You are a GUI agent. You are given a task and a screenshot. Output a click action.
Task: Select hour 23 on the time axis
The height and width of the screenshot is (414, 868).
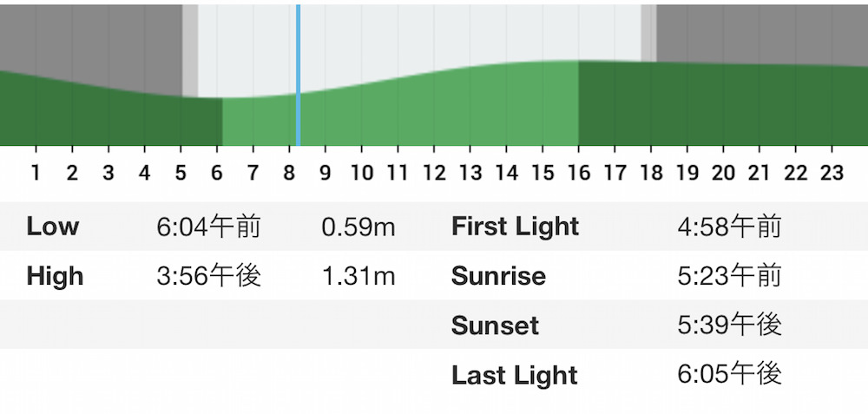point(831,174)
